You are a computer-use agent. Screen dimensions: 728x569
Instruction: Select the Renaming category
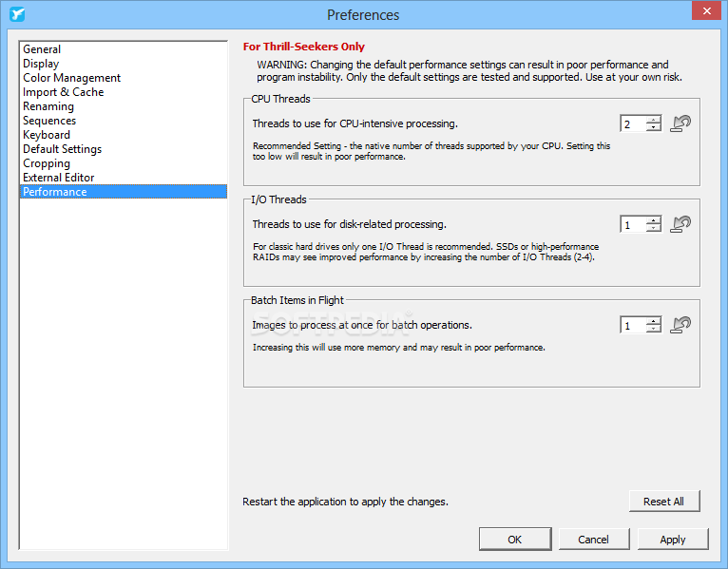point(124,106)
